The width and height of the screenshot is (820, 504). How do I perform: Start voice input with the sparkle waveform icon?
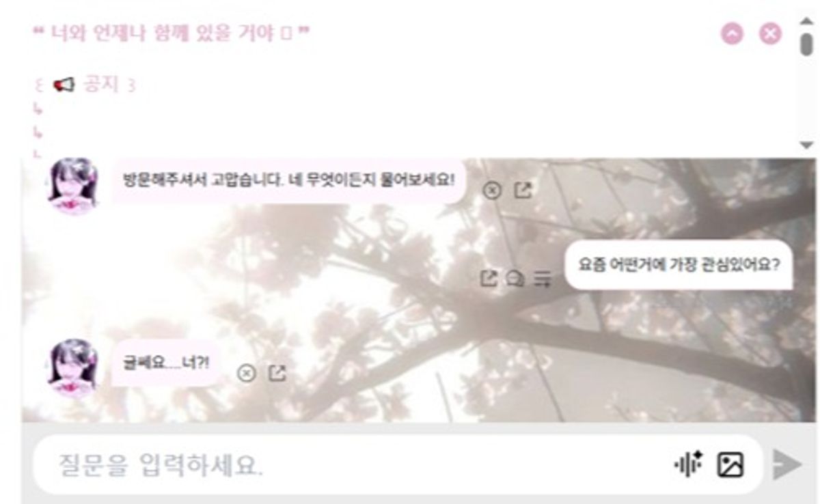click(x=688, y=465)
